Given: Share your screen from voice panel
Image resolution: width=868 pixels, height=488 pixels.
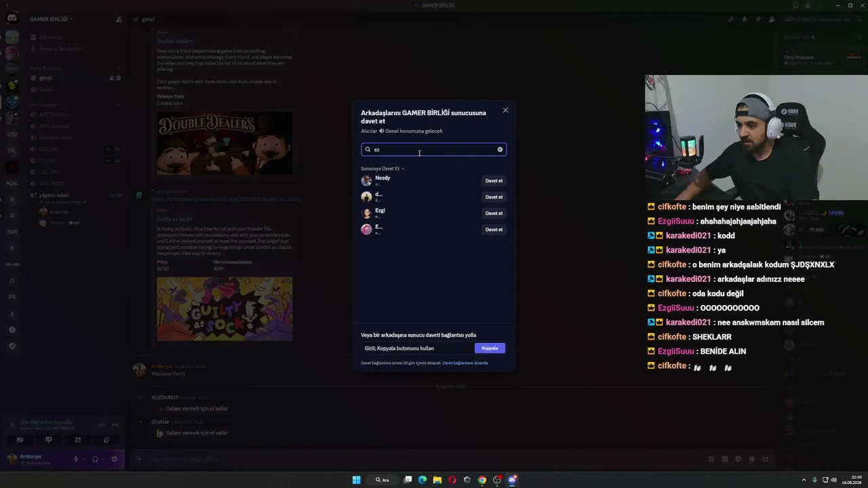Looking at the screenshot, I should point(49,441).
